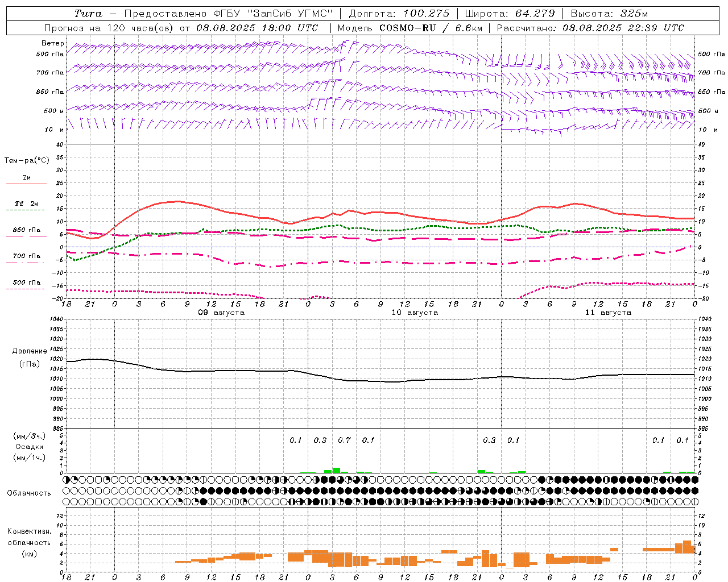728x582 pixels.
Task: Click the Облачность cloudiness row label
Action: [x=29, y=493]
